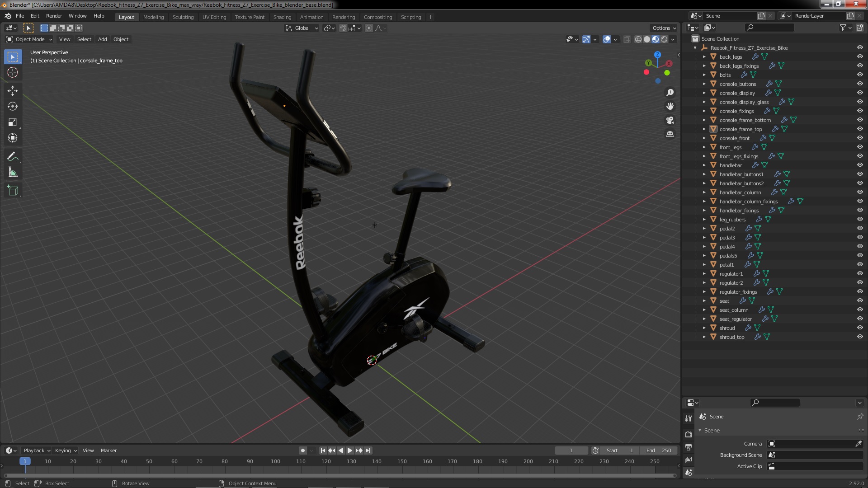Click timeline frame 1 playhead marker
This screenshot has width=868, height=488.
click(x=25, y=461)
